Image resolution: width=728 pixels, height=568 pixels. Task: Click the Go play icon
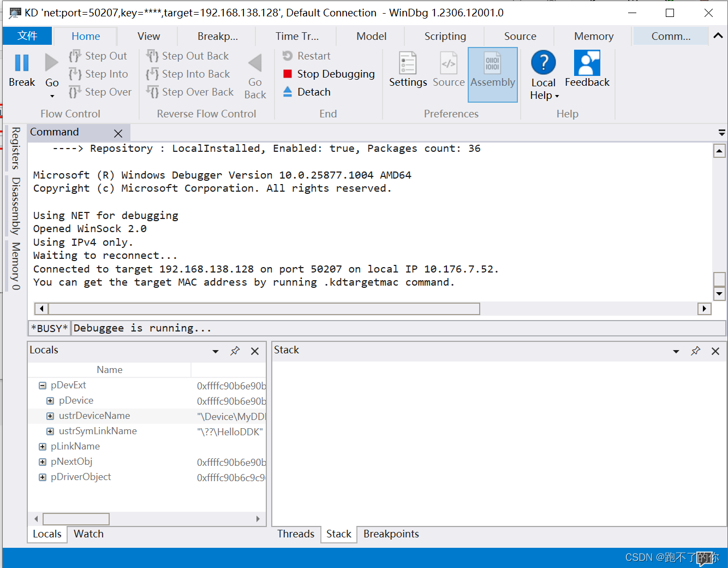pyautogui.click(x=51, y=63)
